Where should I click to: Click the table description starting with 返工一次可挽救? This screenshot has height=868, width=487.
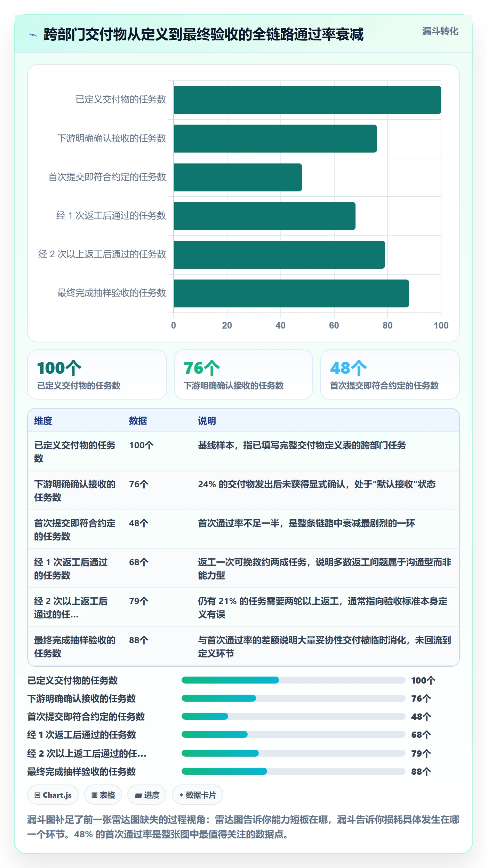[x=325, y=569]
